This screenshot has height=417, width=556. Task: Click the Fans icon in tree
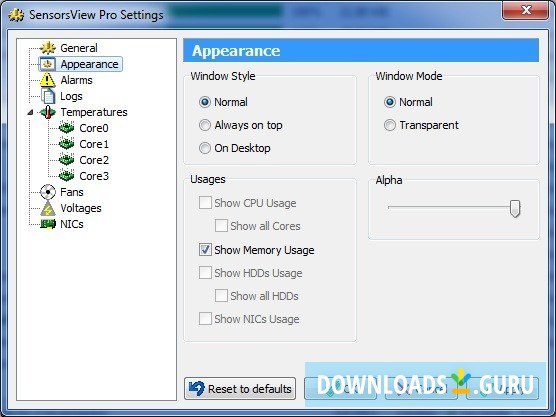[48, 192]
